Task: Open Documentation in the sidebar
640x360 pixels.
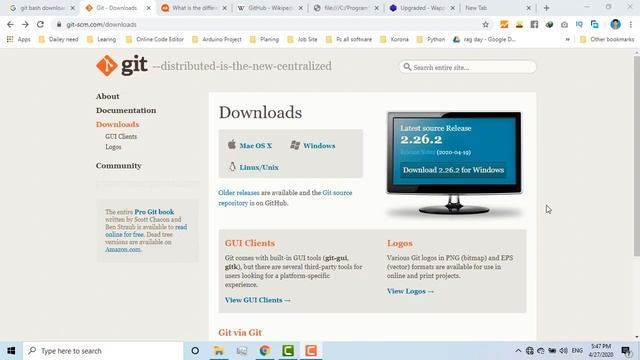Action: click(x=126, y=110)
